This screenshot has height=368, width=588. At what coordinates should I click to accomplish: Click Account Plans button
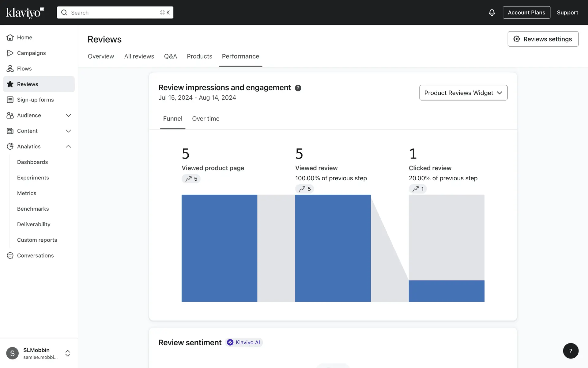(526, 13)
